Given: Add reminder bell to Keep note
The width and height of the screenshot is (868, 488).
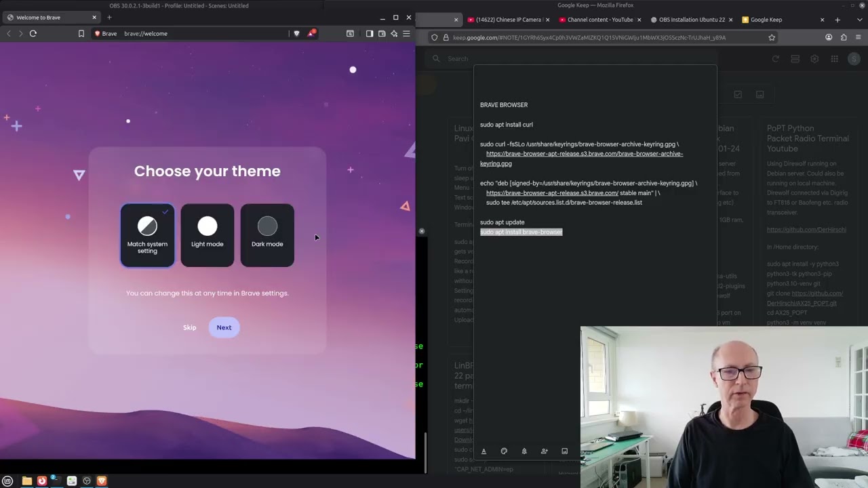Looking at the screenshot, I should 524,451.
